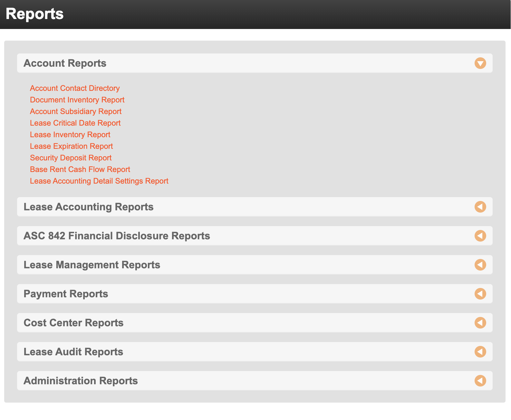
Task: Open the Security Deposit Report
Action: click(x=71, y=158)
